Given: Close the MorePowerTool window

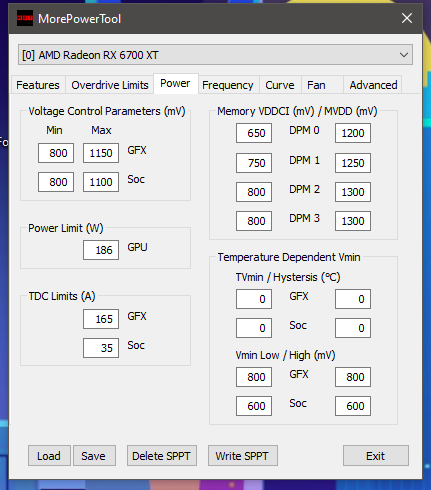Looking at the screenshot, I should (x=407, y=18).
